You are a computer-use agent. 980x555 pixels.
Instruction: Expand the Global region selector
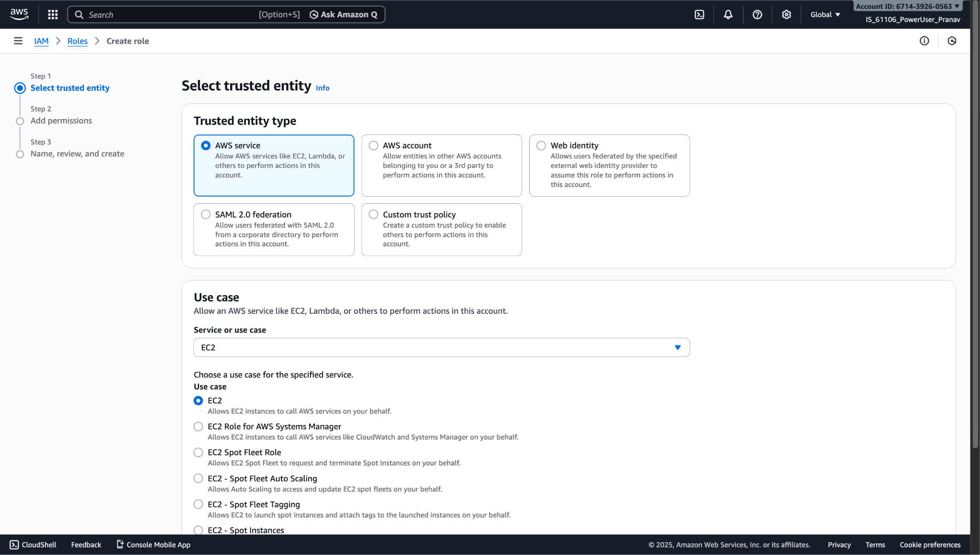(825, 14)
